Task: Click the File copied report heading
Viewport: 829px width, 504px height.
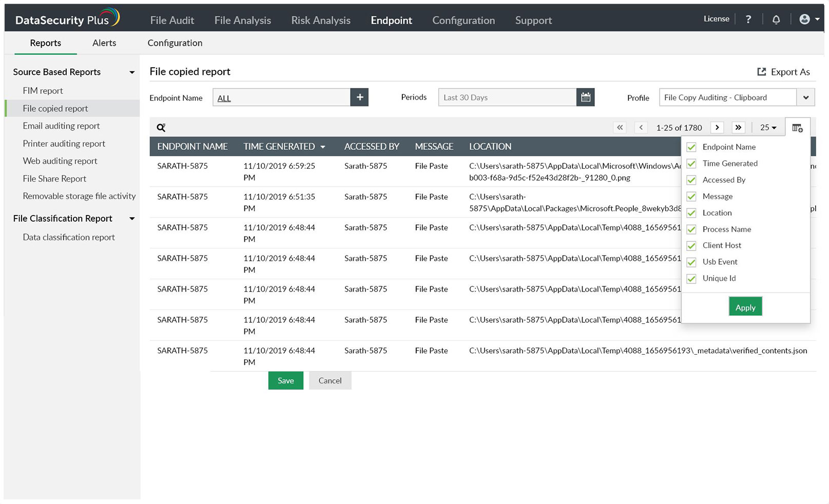Action: pos(190,71)
